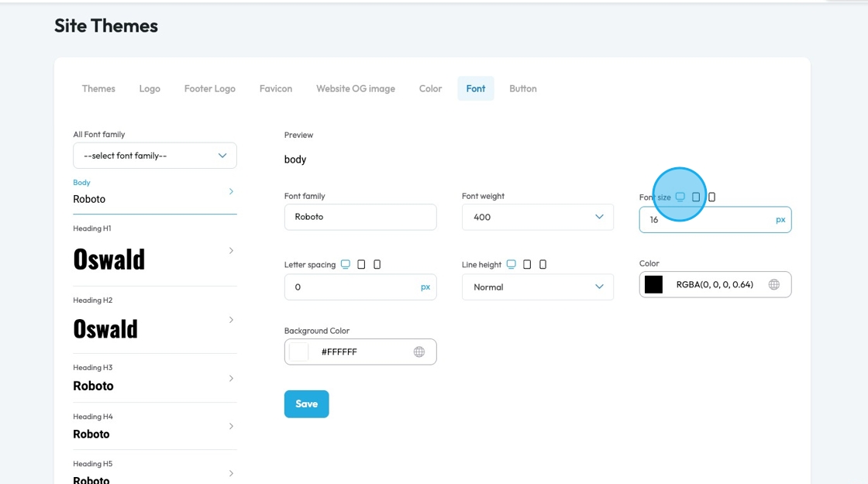
Task: Select tablet device icon for Line height
Action: [x=527, y=264]
